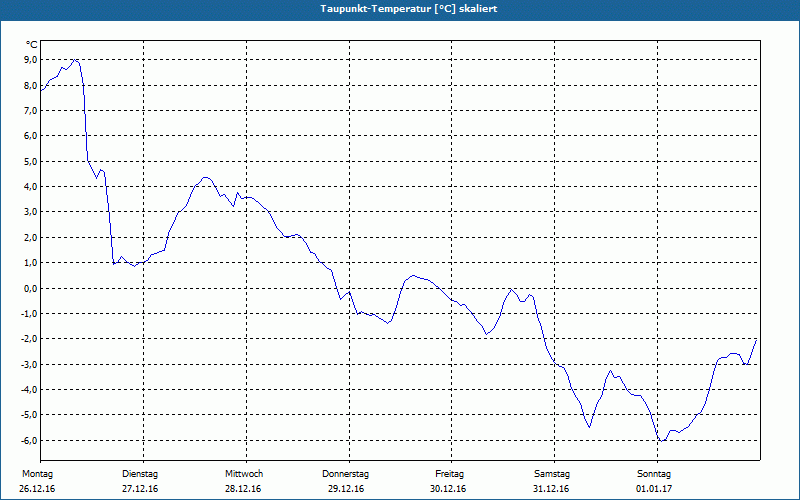The width and height of the screenshot is (800, 500).
Task: Click the 9,0 y-axis label
Action: 31,60
